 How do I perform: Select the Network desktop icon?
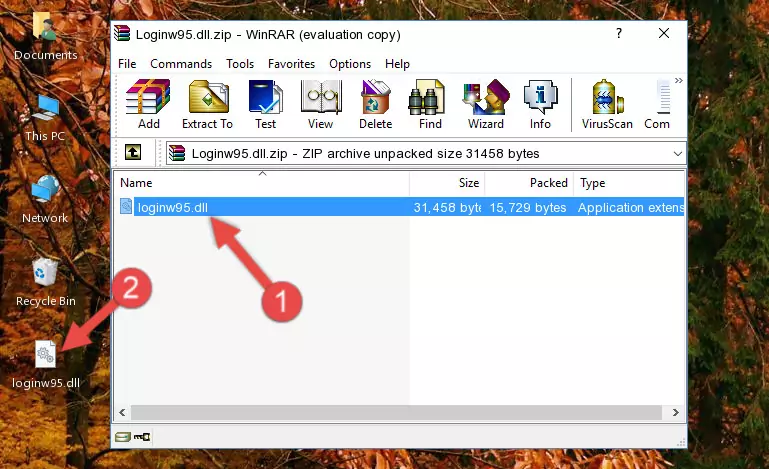pyautogui.click(x=45, y=200)
